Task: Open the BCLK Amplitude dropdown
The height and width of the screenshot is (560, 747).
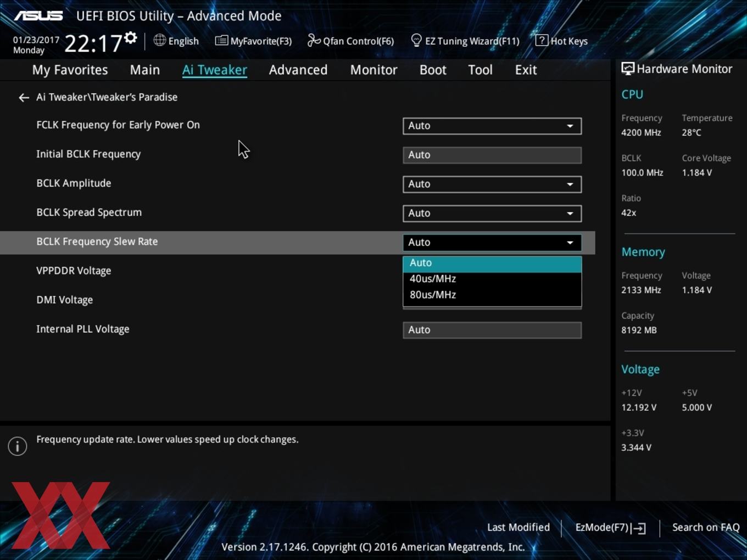Action: pyautogui.click(x=492, y=184)
